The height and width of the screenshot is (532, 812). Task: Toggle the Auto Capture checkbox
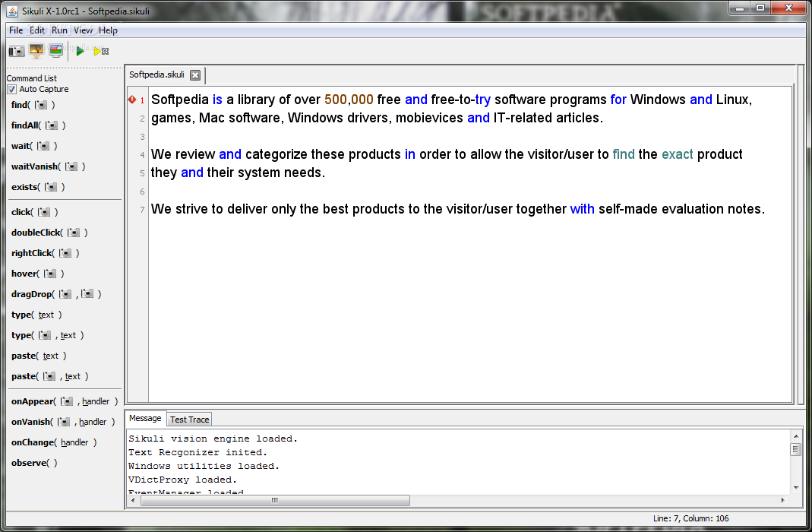click(11, 89)
